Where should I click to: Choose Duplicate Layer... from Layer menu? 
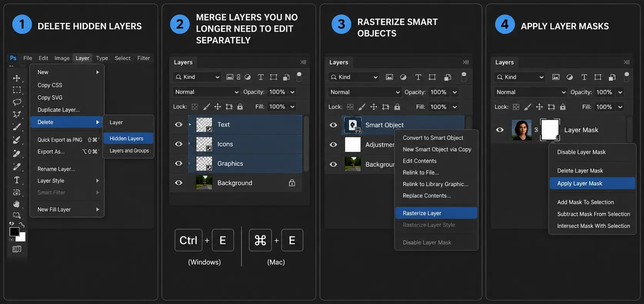pos(59,110)
